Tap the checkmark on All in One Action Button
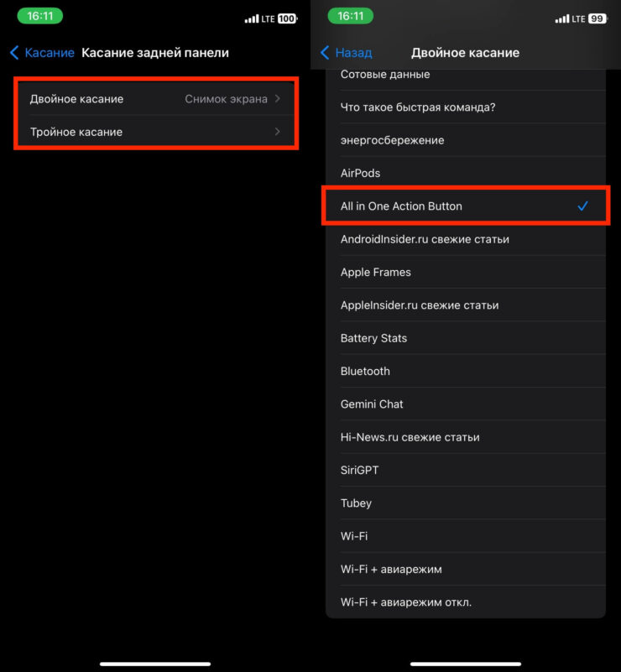This screenshot has height=672, width=621. (x=583, y=206)
